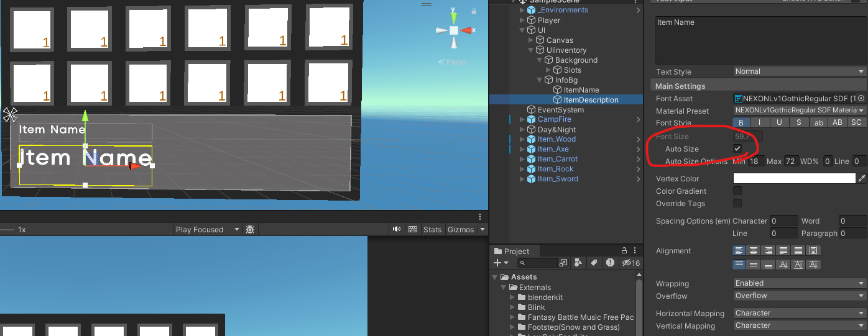
Task: Open the Overflow dropdown
Action: 800,296
